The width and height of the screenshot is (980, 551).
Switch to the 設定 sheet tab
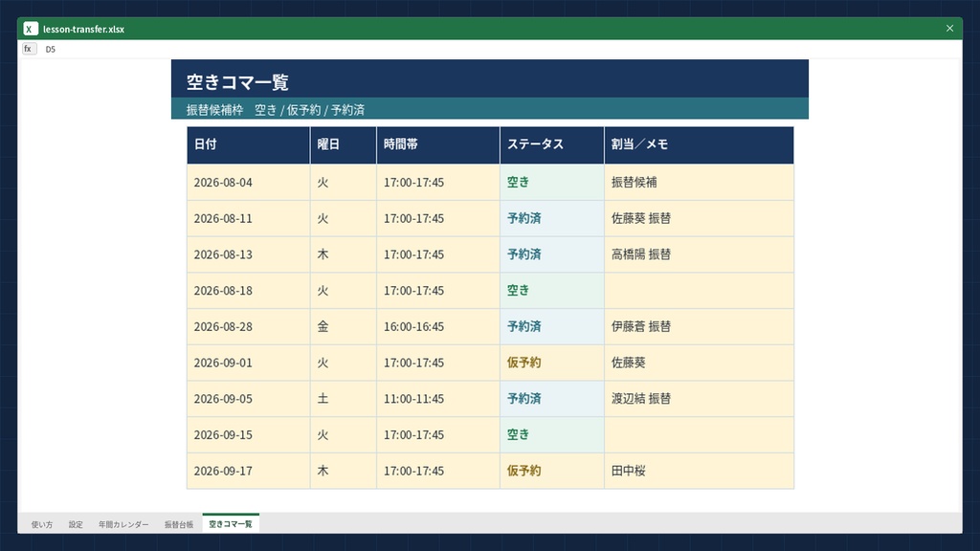point(76,524)
